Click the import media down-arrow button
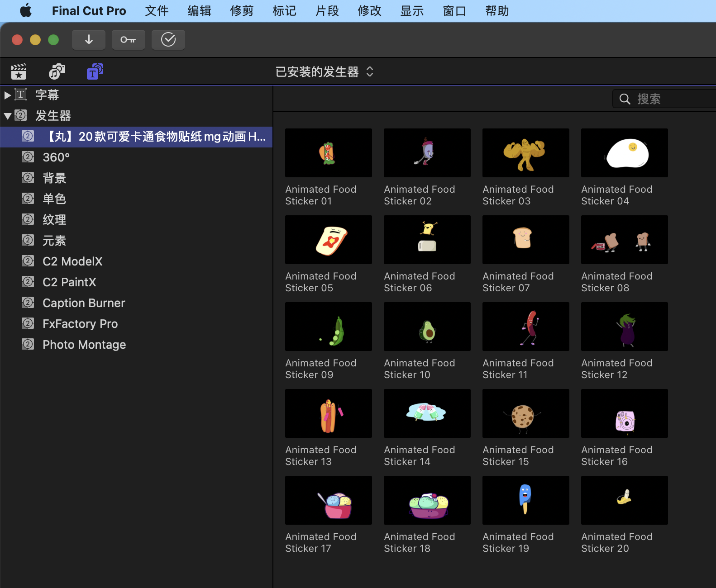This screenshot has height=588, width=716. click(x=89, y=40)
